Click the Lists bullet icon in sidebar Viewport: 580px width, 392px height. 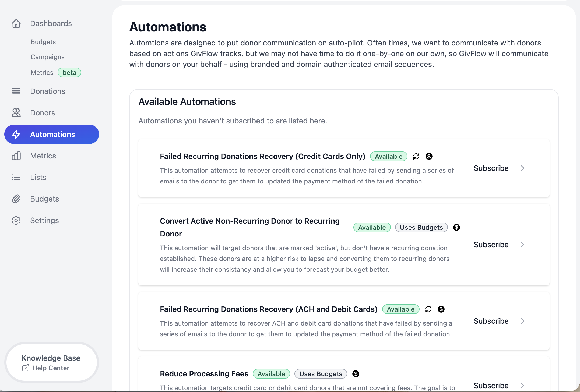(x=16, y=177)
